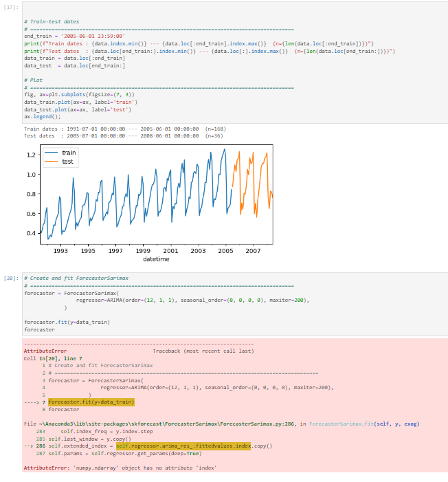448x482 pixels.
Task: Place cursor on forecaster.fit(y=data_train) in cell 20
Action: [67, 322]
